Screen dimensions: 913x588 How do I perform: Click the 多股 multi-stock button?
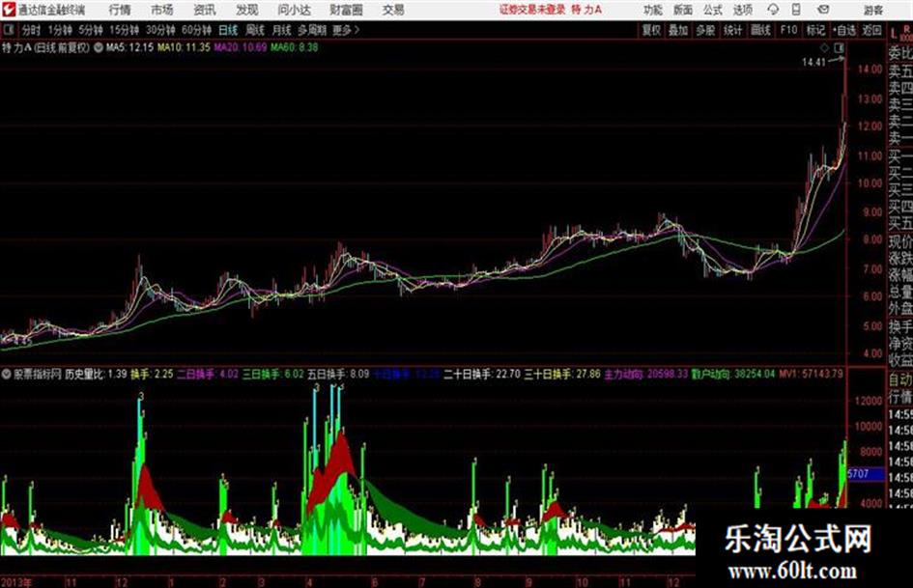[x=705, y=30]
